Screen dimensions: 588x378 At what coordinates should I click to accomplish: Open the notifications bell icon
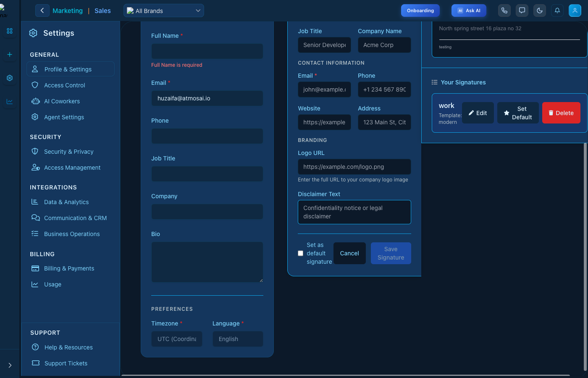[x=557, y=10]
